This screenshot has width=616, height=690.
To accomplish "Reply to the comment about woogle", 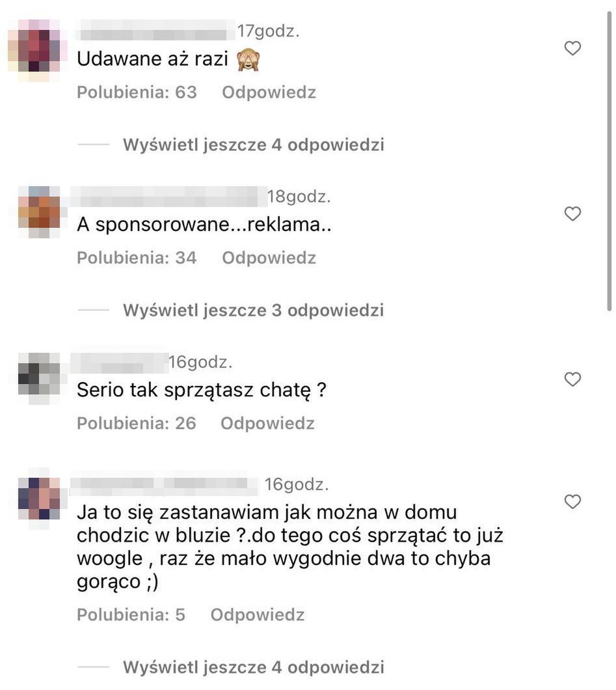I will [x=258, y=614].
